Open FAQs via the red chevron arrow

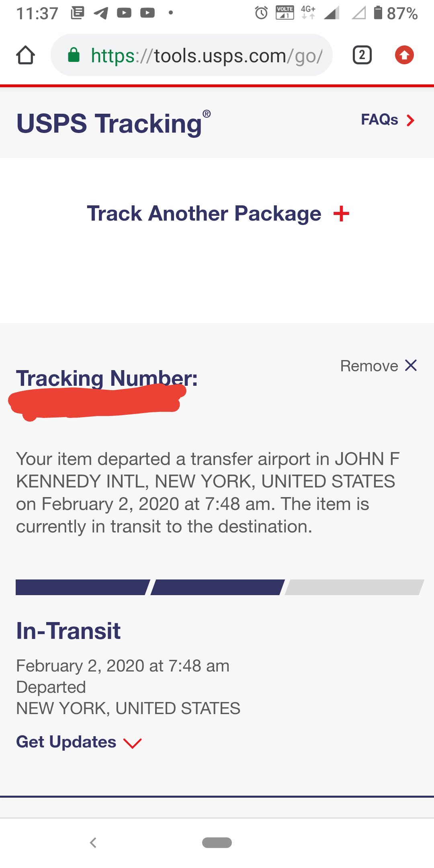(410, 121)
